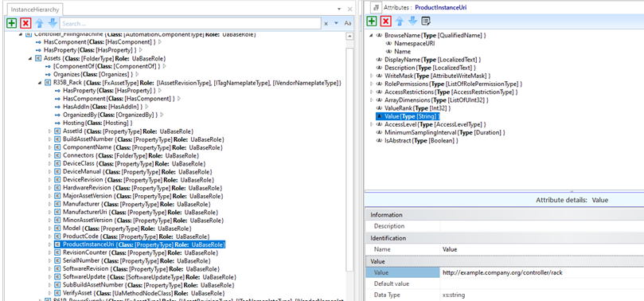Clear the hierarchy search with x
The image size is (644, 301).
pyautogui.click(x=326, y=23)
